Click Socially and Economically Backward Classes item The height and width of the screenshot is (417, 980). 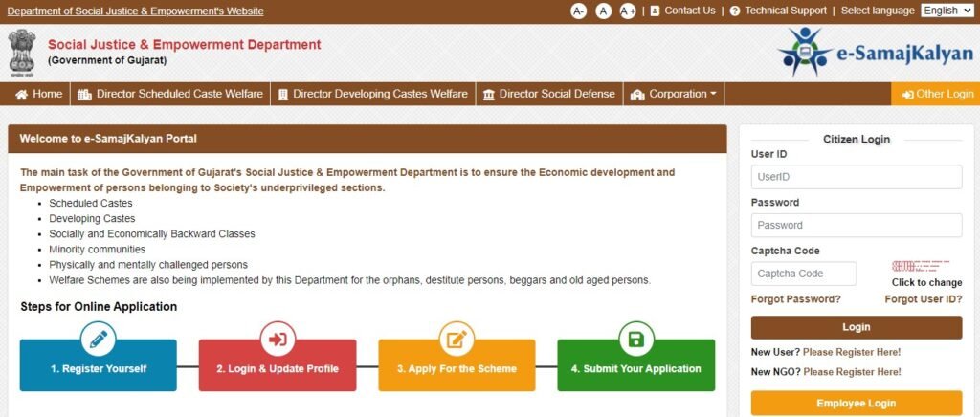click(x=152, y=234)
